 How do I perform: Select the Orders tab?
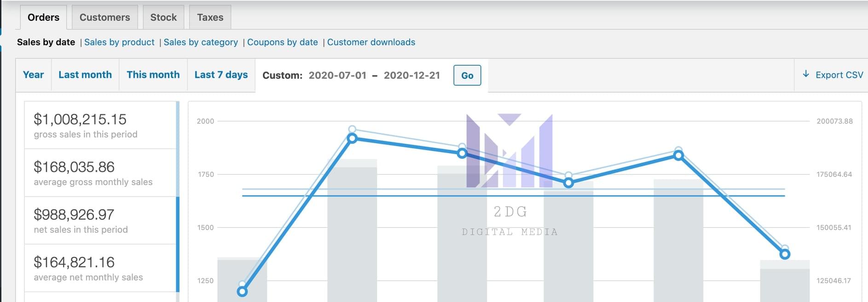click(x=43, y=17)
